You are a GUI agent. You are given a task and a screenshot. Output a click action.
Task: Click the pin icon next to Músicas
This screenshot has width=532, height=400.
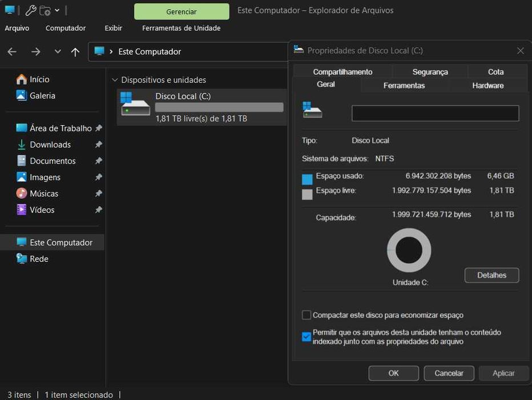pyautogui.click(x=98, y=193)
